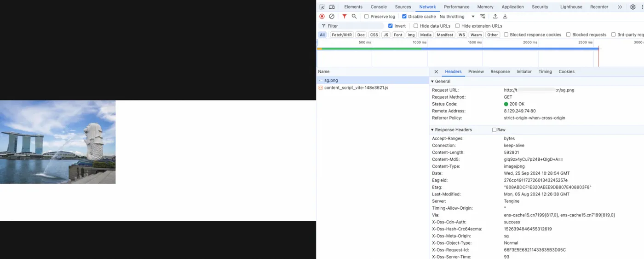
Task: Open network conditions wifi icon
Action: [483, 17]
